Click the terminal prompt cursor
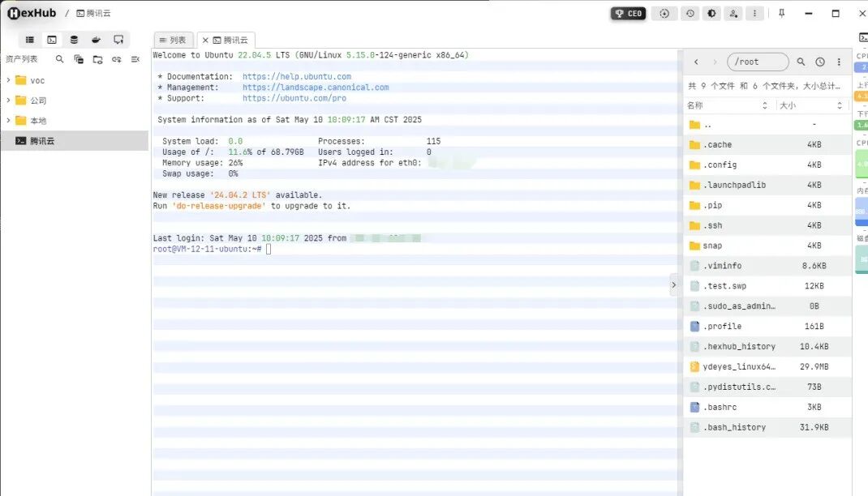 pyautogui.click(x=269, y=249)
